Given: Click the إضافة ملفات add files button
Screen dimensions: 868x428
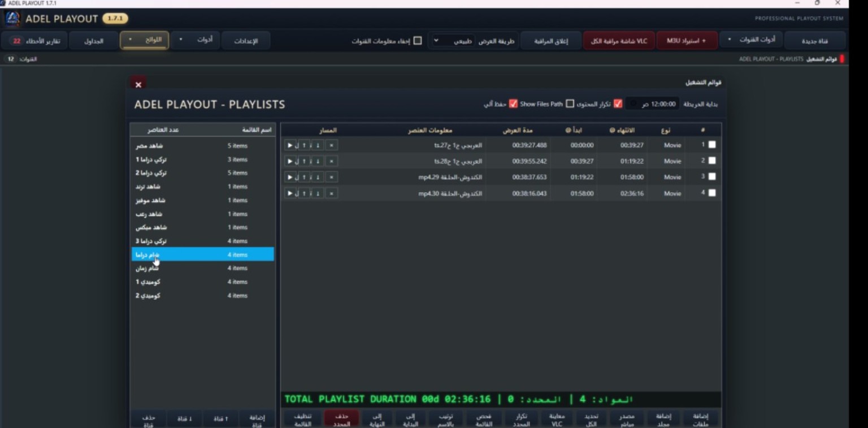Looking at the screenshot, I should click(701, 420).
